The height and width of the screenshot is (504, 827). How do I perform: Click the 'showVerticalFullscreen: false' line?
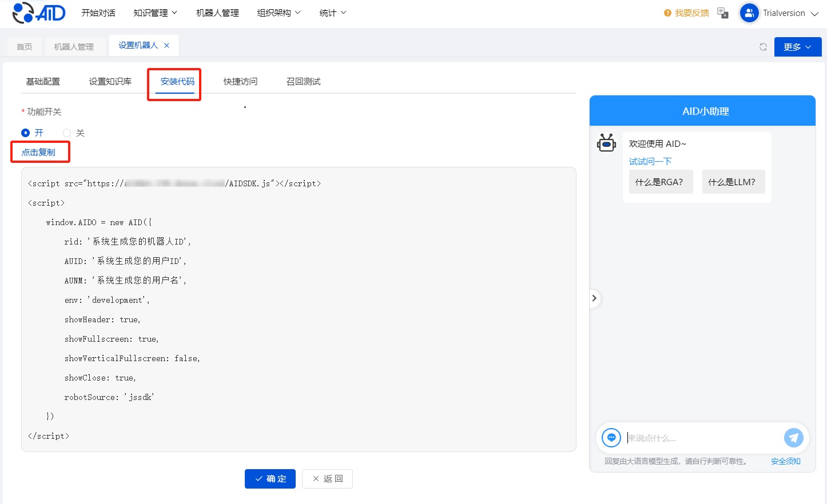point(132,358)
